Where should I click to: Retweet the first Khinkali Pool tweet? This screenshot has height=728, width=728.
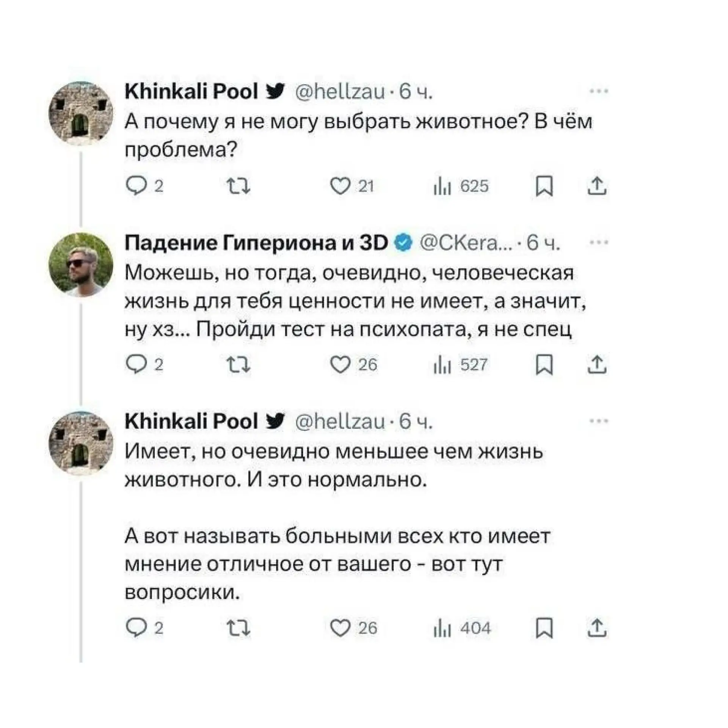[238, 187]
